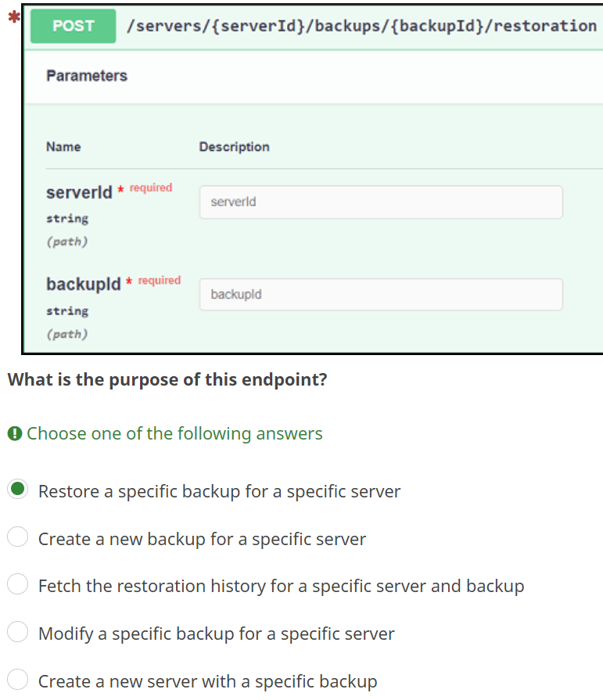The image size is (603, 700).
Task: Click the Description column header
Action: point(234,147)
